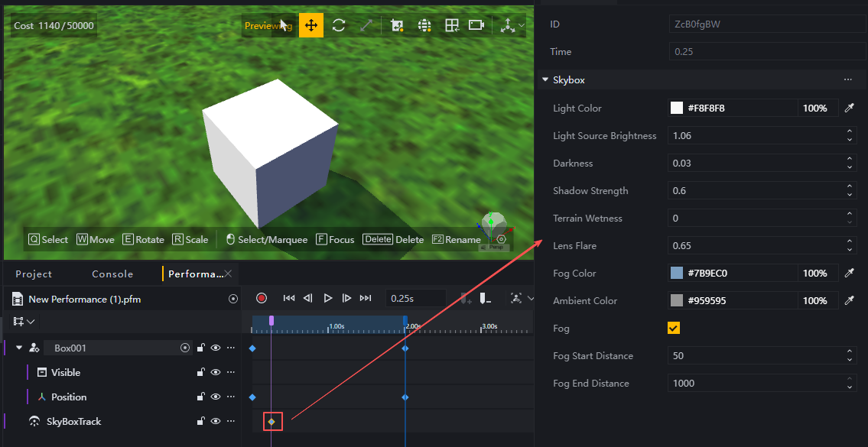Open the coordinate axis dropdown in viewport toolbar
The width and height of the screenshot is (868, 447).
522,25
